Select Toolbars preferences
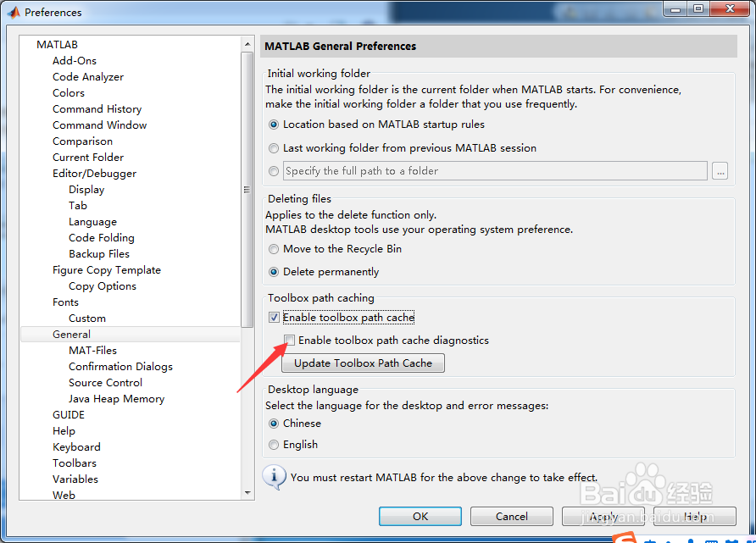The image size is (756, 543). (x=75, y=463)
